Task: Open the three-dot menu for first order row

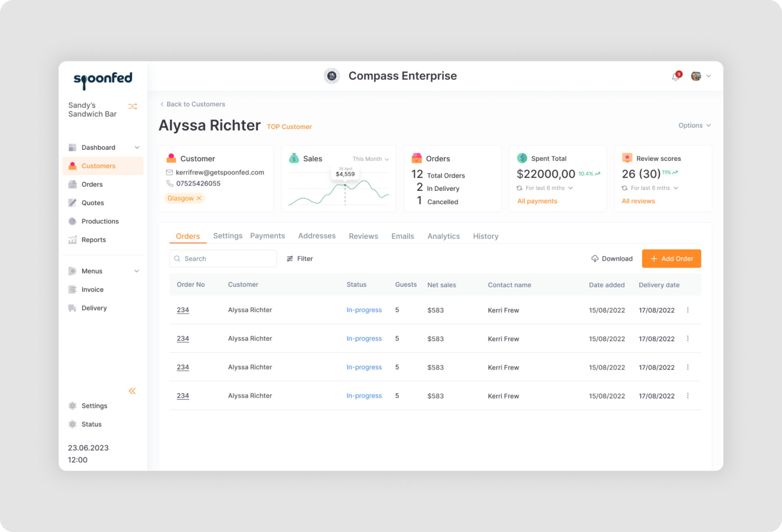Action: coord(688,310)
